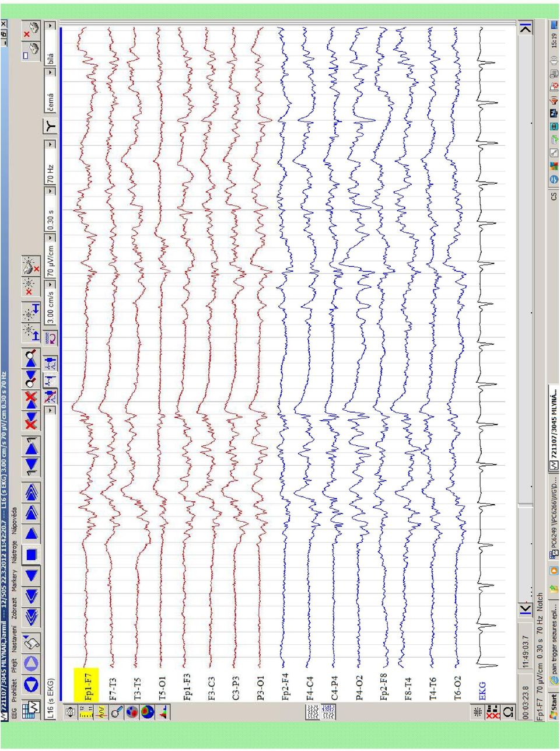This screenshot has width=560, height=751.
Task: Click the down-arrow with red X button
Action: 31,421
